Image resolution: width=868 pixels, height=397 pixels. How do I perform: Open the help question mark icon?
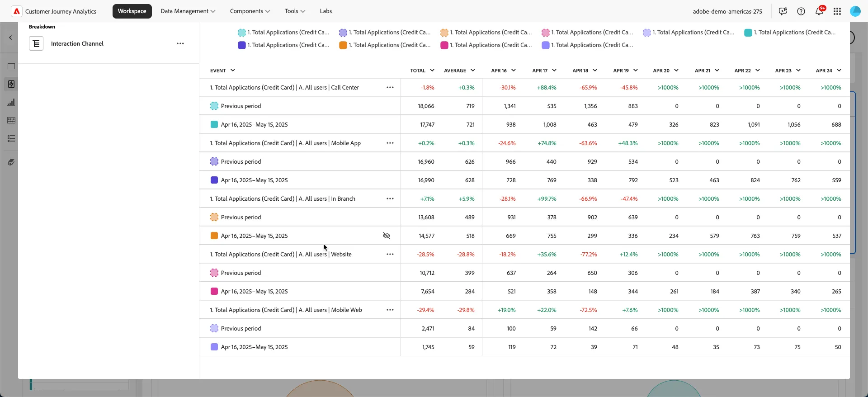[x=801, y=11]
